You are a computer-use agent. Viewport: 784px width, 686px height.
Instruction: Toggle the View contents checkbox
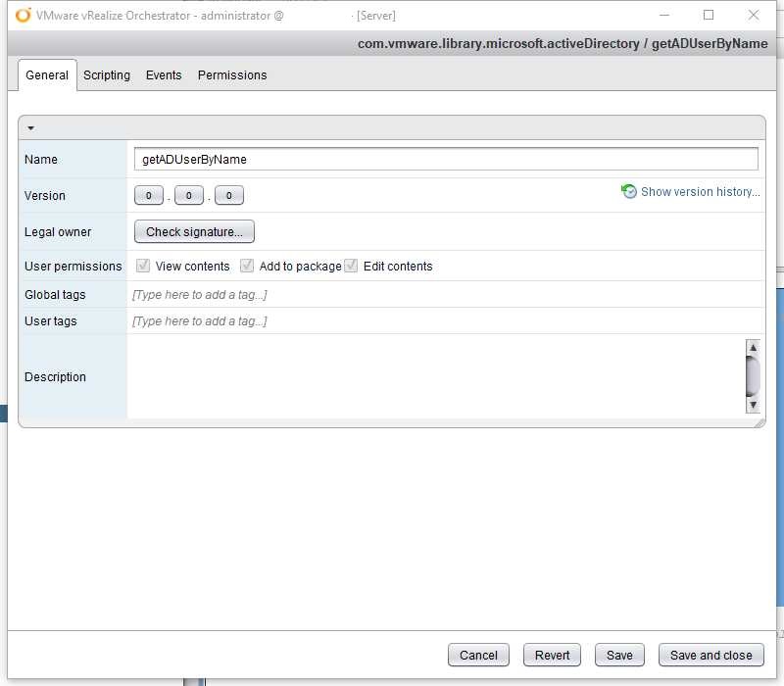tap(143, 266)
